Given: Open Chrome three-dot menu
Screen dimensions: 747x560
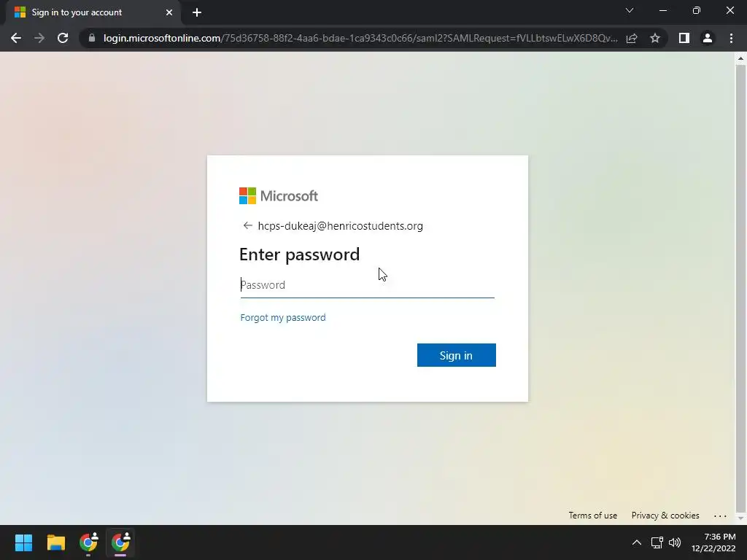Looking at the screenshot, I should 731,38.
